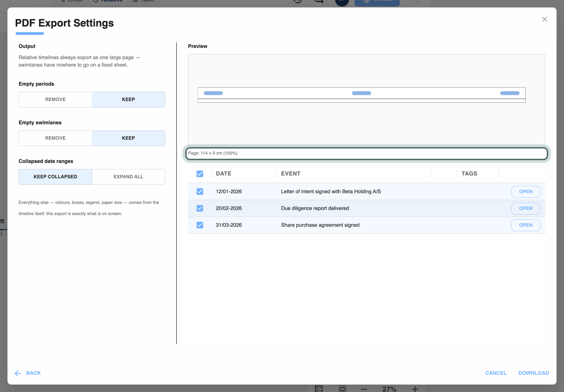
Task: Click 'Due diligence report delivered' text
Action: tap(315, 208)
